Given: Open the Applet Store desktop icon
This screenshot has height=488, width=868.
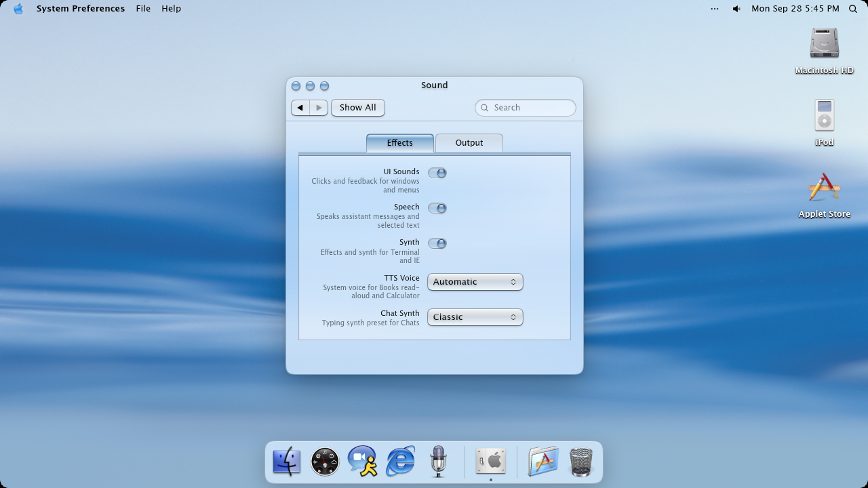Looking at the screenshot, I should click(x=825, y=195).
